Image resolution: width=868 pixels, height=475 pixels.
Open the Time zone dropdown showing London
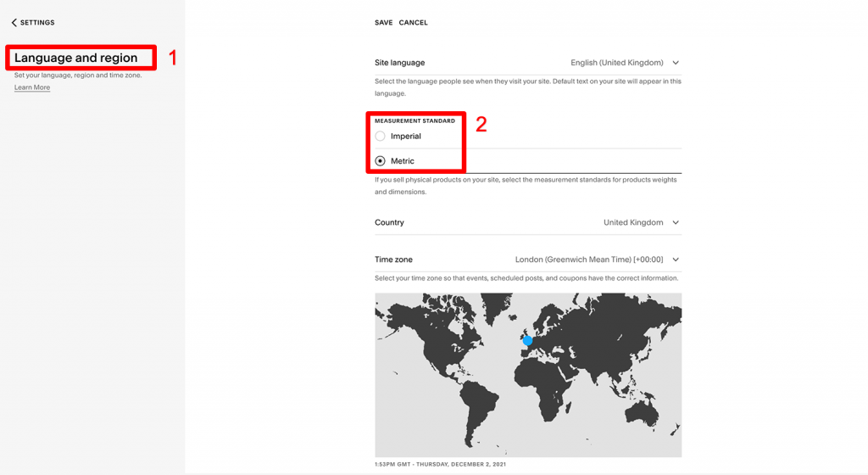[x=528, y=260]
